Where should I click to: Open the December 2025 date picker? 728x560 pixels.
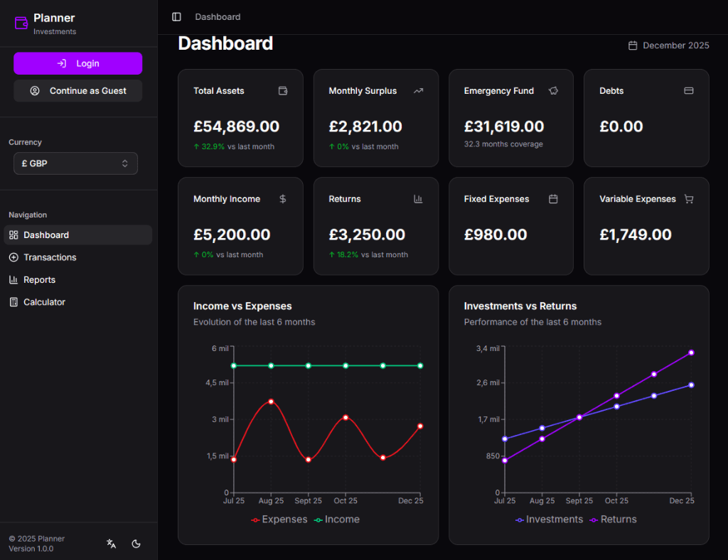point(668,45)
